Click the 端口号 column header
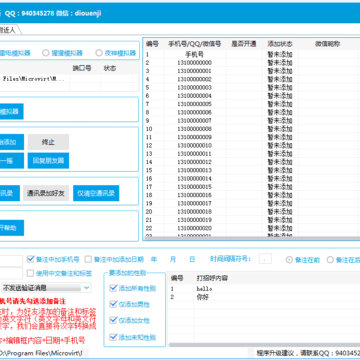 click(x=82, y=68)
